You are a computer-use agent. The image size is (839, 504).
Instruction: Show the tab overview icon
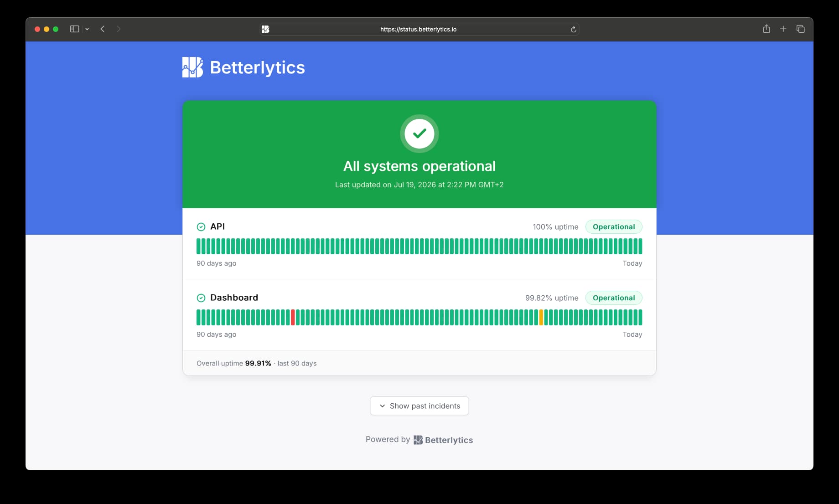(x=800, y=29)
